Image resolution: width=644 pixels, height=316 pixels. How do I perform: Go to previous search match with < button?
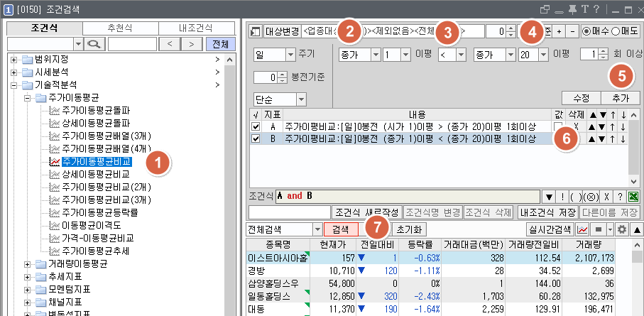pos(170,44)
